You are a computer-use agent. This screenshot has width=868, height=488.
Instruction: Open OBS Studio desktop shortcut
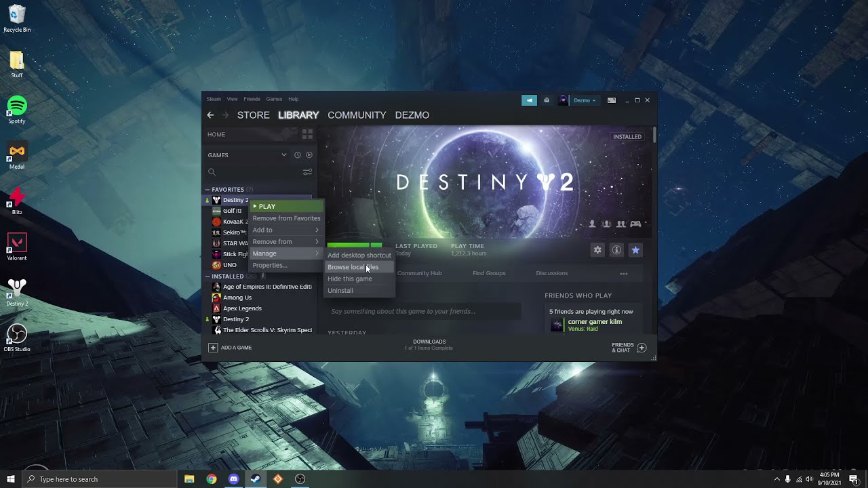click(17, 338)
